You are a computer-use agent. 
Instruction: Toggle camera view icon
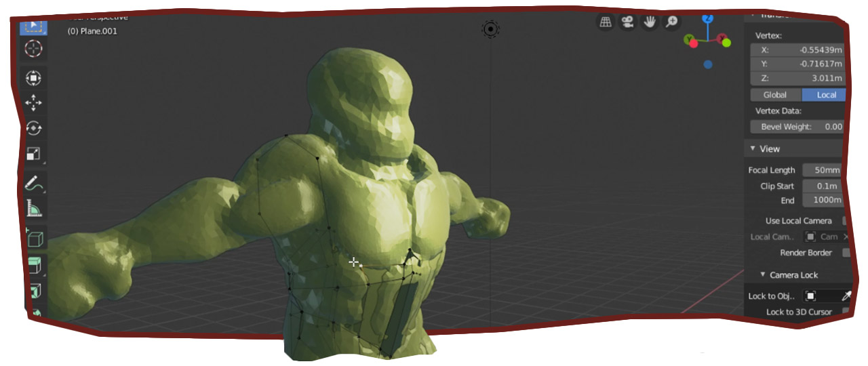pos(627,22)
